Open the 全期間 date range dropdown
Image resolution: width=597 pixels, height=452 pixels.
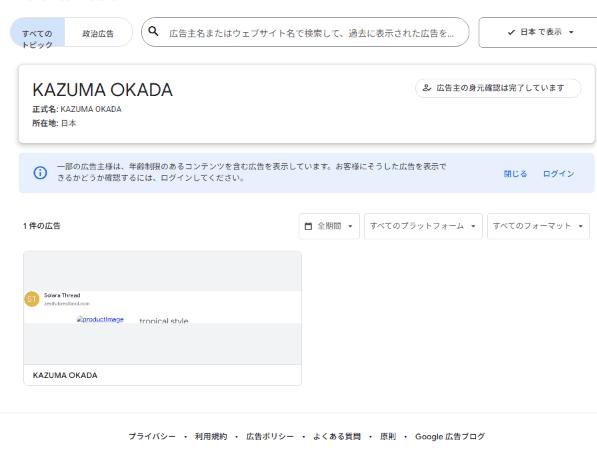[329, 226]
